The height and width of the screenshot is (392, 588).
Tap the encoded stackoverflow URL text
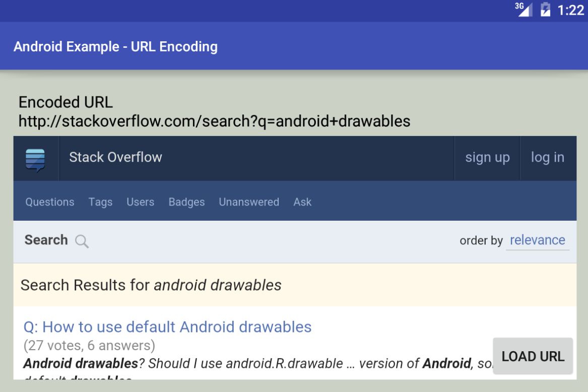(x=215, y=121)
